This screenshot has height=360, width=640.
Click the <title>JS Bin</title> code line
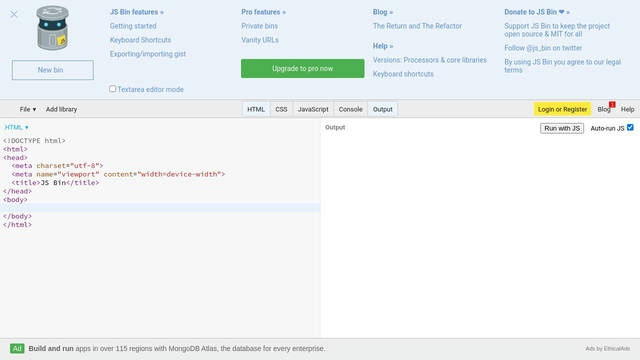tap(56, 183)
